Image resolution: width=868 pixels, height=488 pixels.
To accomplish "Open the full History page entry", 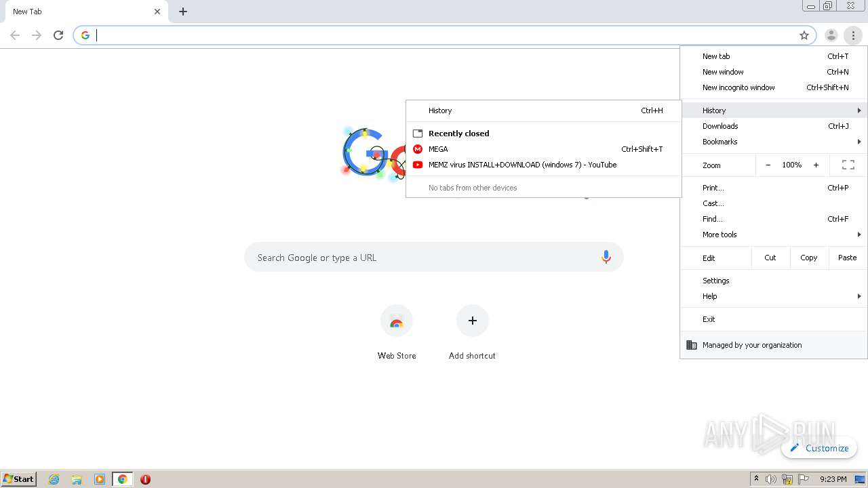I will (543, 110).
